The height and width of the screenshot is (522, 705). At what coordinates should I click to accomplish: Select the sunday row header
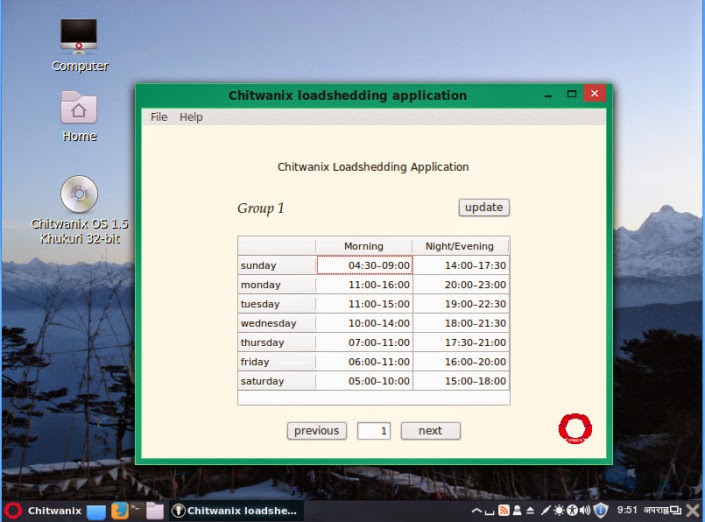tap(277, 265)
